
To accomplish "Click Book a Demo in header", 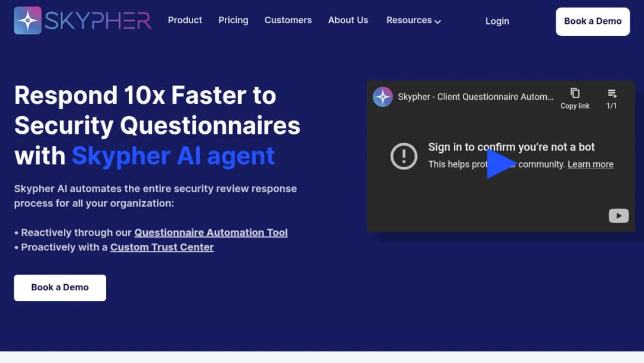I will pos(593,21).
